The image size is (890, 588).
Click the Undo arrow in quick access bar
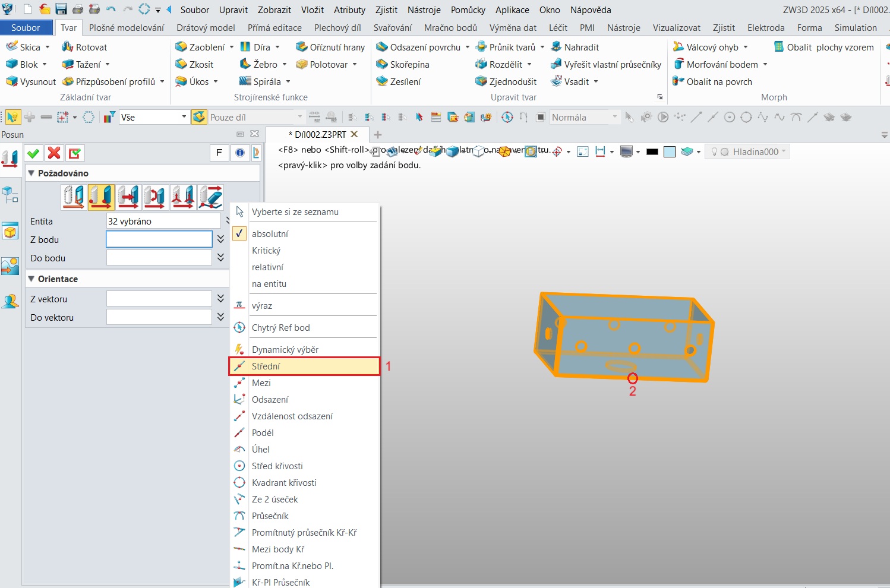[x=111, y=9]
